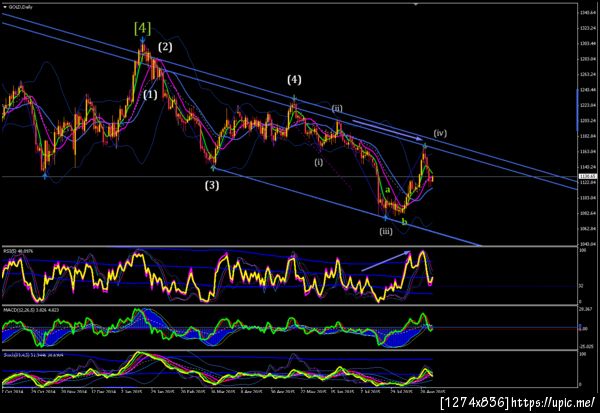Click the 1082.64 price axis value
The height and width of the screenshot is (413, 600).
pyautogui.click(x=587, y=213)
